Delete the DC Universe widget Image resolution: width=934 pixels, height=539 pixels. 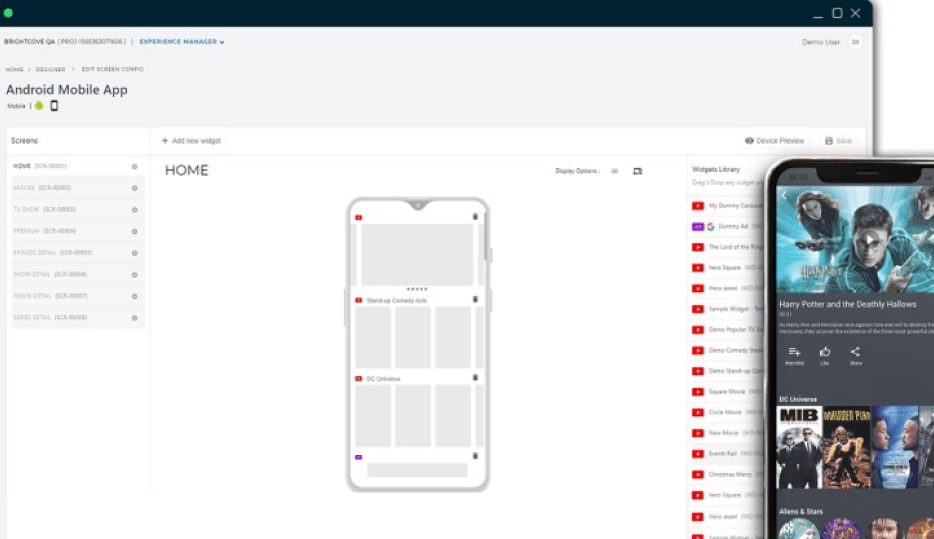475,378
